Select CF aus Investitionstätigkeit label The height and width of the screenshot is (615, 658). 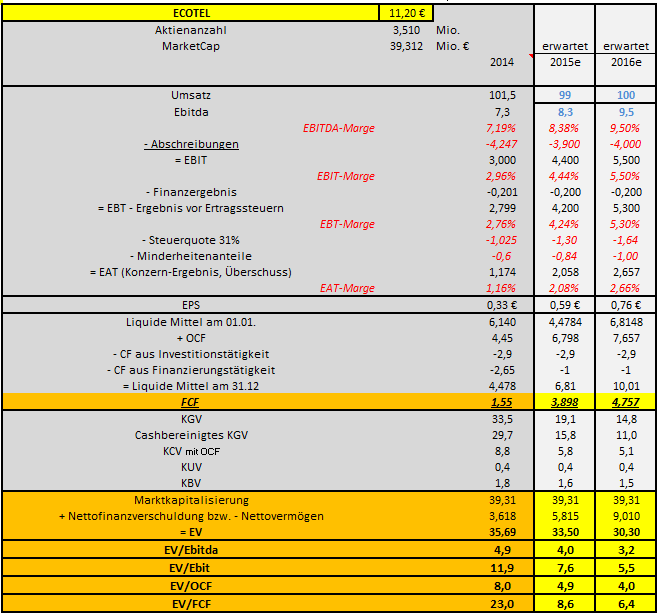coord(191,354)
